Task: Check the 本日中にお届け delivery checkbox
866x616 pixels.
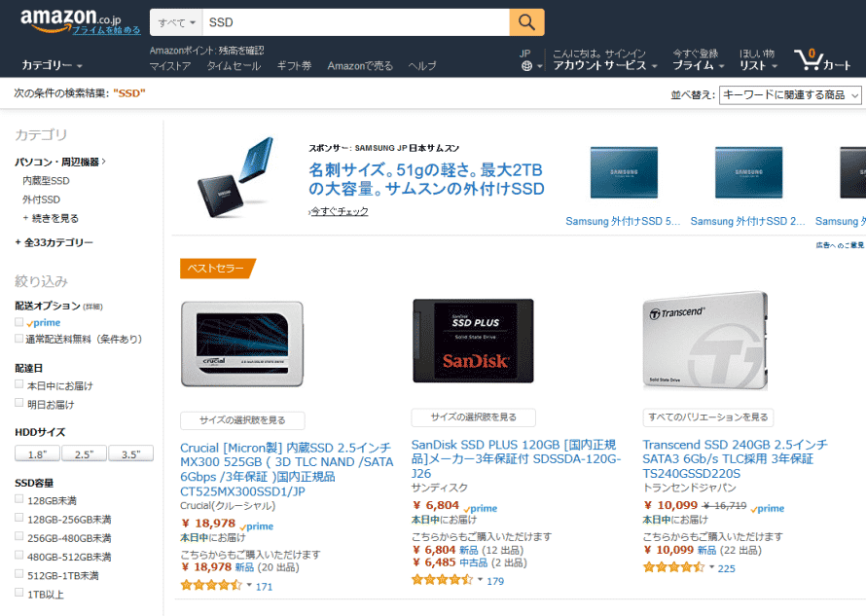Action: (19, 384)
